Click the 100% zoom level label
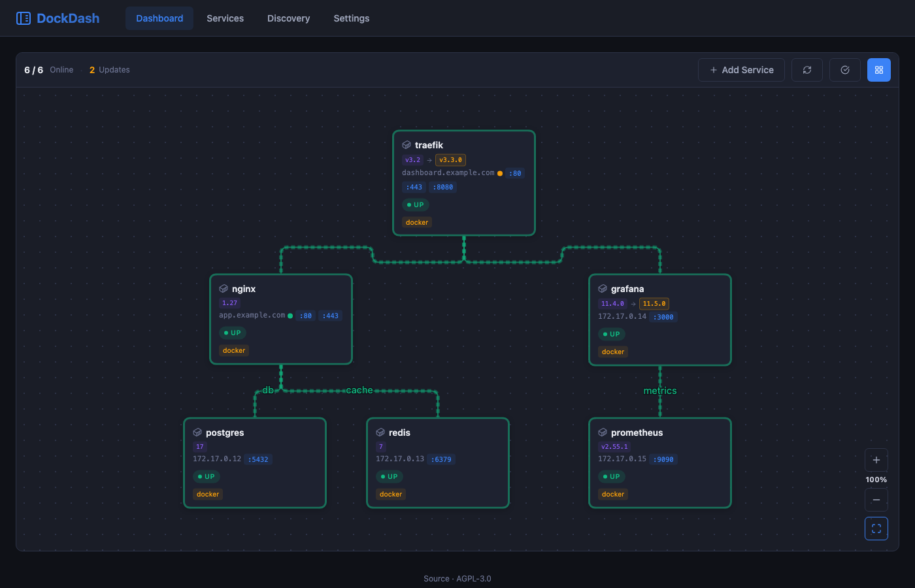The image size is (915, 588). pos(876,480)
